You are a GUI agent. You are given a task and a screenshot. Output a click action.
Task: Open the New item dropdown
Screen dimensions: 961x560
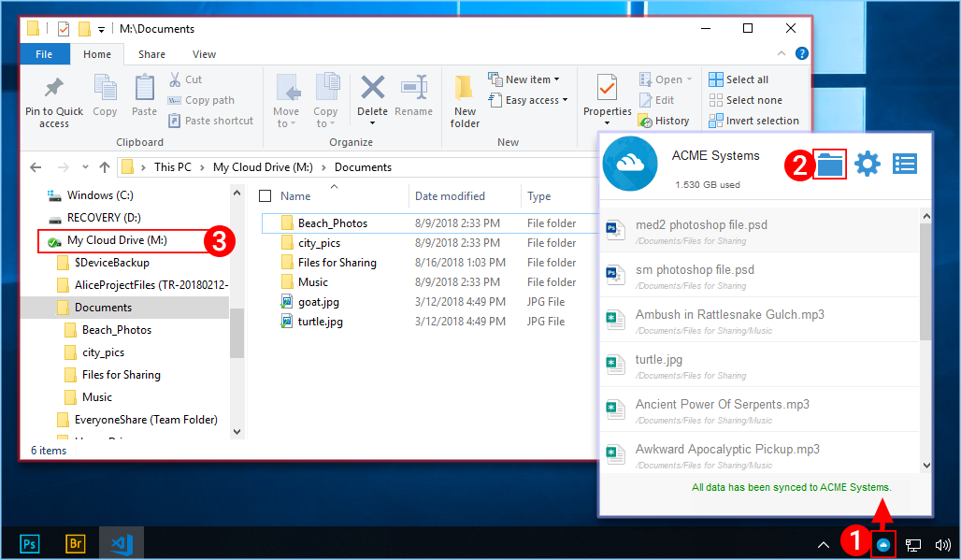(x=524, y=79)
